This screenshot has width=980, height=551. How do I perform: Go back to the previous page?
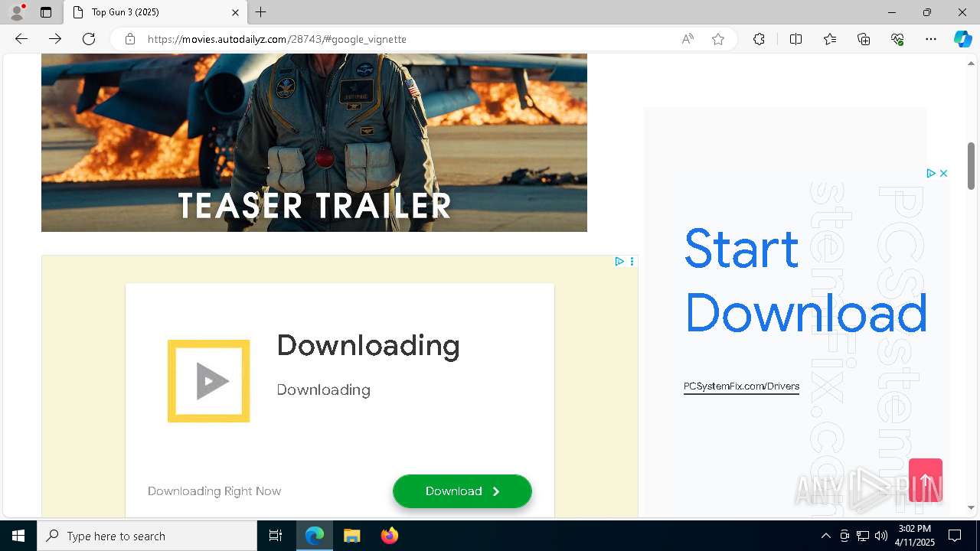21,39
